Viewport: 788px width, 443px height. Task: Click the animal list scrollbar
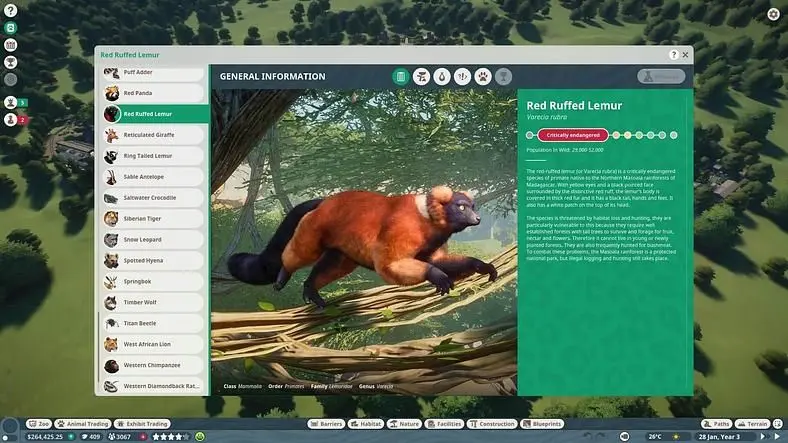(99, 347)
